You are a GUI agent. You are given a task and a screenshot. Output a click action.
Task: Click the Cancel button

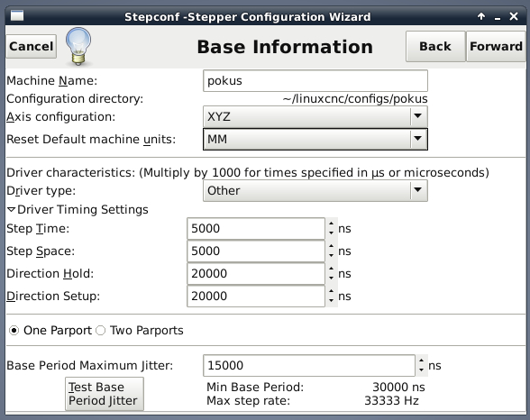(31, 46)
